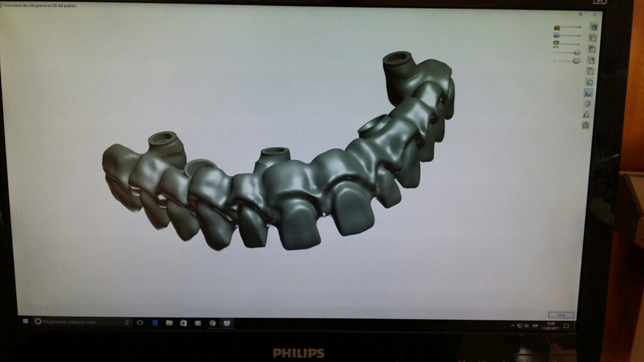The width and height of the screenshot is (644, 362).
Task: Adjust slider beside the crown-on-base icon
Action: point(570,44)
